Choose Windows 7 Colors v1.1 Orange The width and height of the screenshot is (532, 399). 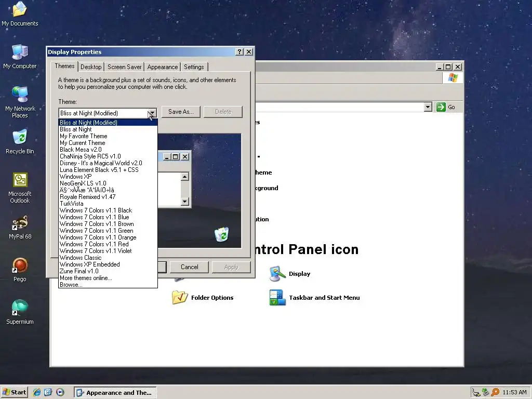(108, 237)
